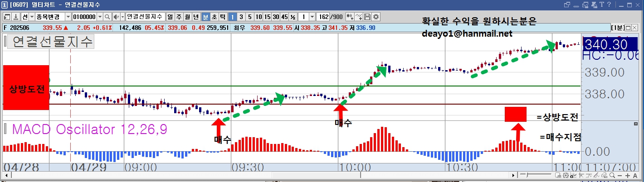The height and width of the screenshot is (182, 644).
Task: Click the eraser icon at bottom
Action: (604, 175)
